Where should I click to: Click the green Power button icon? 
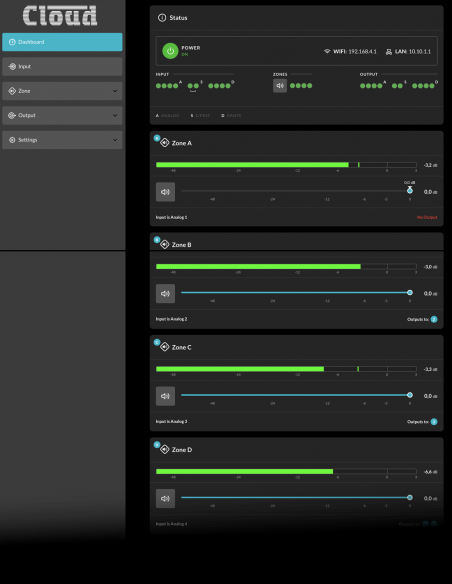(x=170, y=51)
